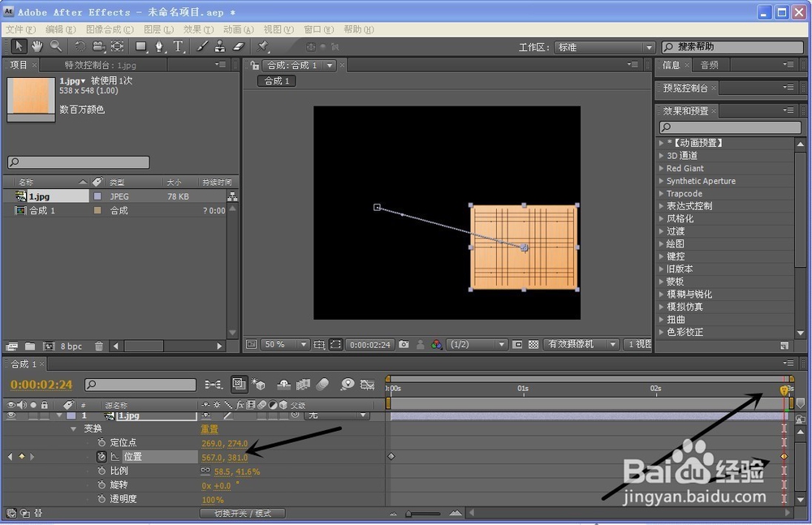Click the channel colors icon in composition panel
The image size is (812, 525).
coord(434,344)
